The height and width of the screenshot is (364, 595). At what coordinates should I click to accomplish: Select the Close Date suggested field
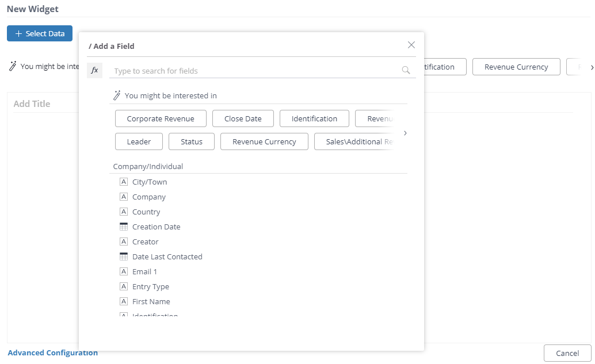[x=243, y=118]
